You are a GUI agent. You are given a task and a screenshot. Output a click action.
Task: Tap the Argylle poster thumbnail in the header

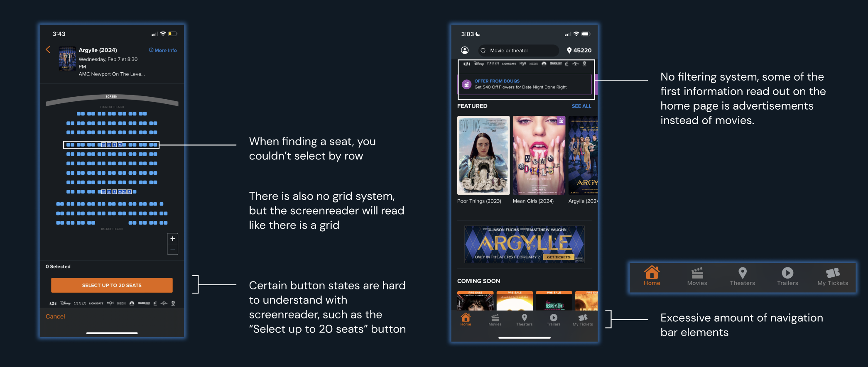coord(67,59)
